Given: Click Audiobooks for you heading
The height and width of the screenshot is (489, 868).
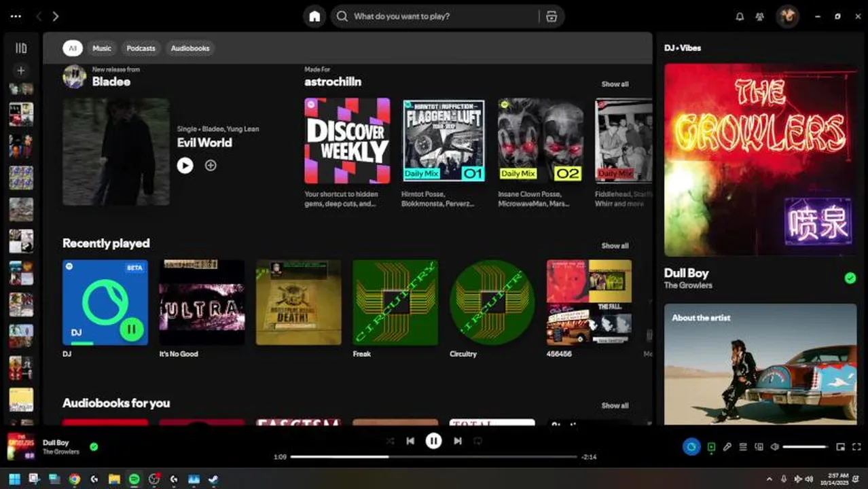Looking at the screenshot, I should pyautogui.click(x=116, y=403).
